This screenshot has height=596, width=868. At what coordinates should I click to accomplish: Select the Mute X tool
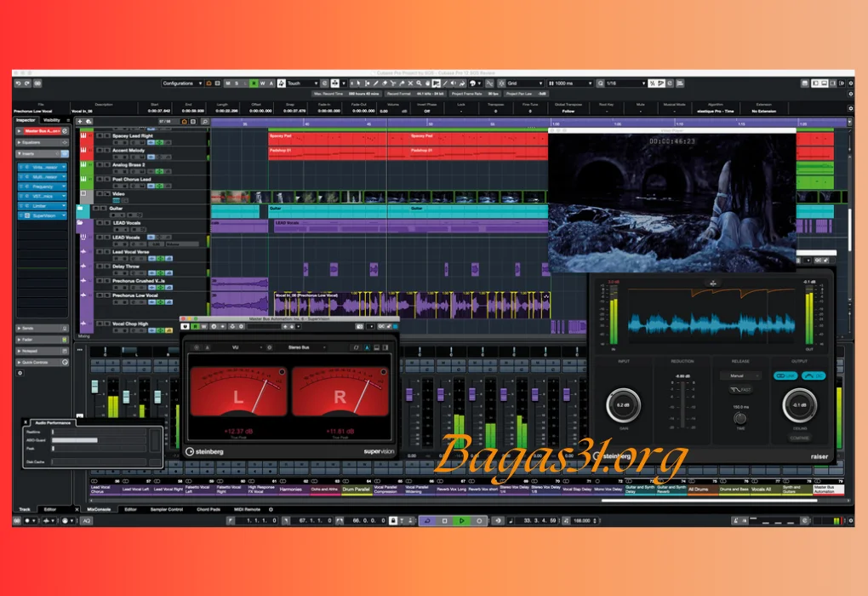tap(410, 83)
